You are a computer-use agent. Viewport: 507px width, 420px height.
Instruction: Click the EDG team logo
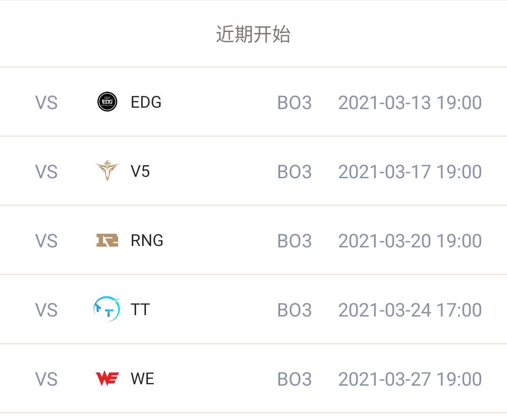click(x=107, y=102)
